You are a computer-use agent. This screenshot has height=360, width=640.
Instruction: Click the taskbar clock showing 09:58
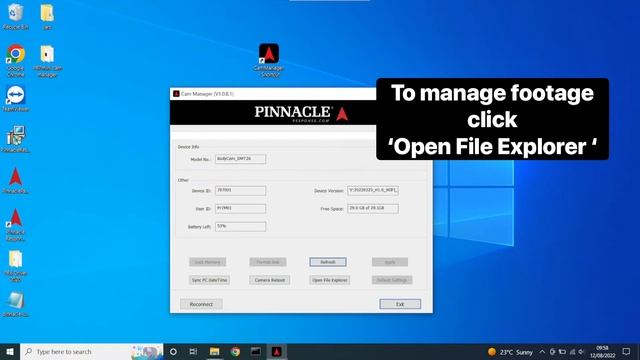[x=602, y=352]
